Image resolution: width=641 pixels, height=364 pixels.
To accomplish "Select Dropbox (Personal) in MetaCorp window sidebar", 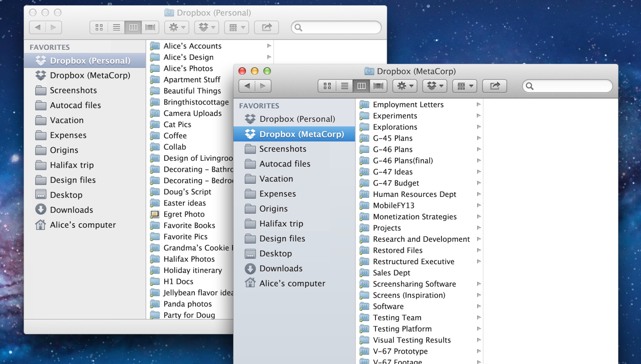I will [294, 119].
